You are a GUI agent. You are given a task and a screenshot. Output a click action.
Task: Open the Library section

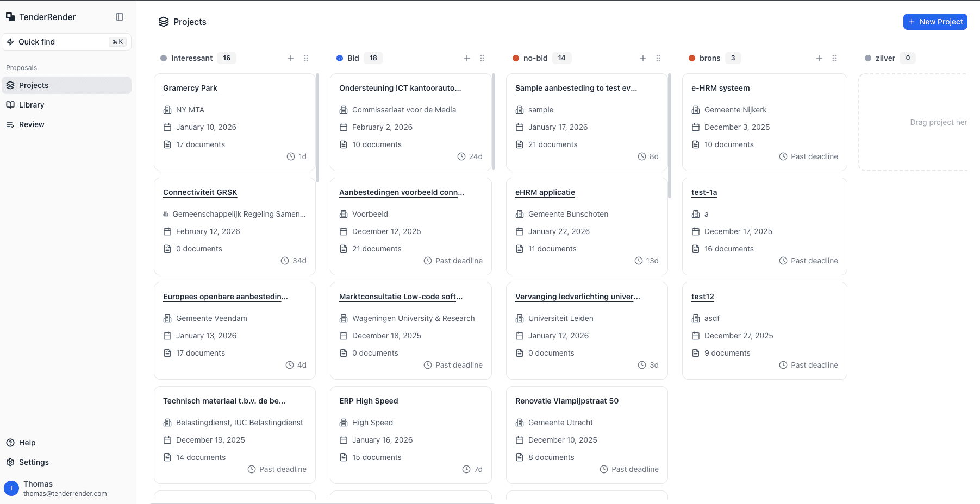32,105
